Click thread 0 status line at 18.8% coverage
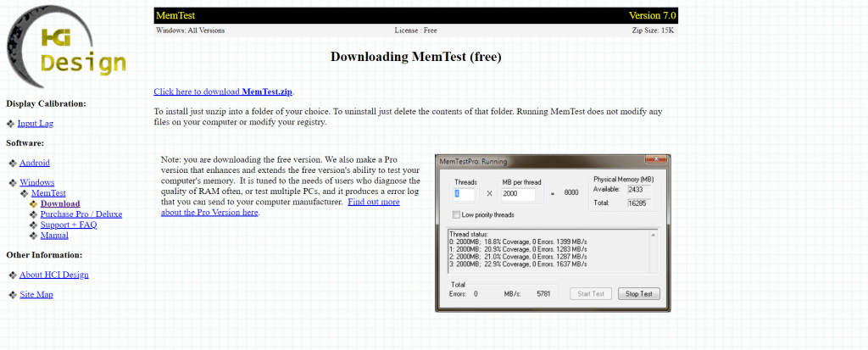The image size is (868, 350). (x=519, y=242)
